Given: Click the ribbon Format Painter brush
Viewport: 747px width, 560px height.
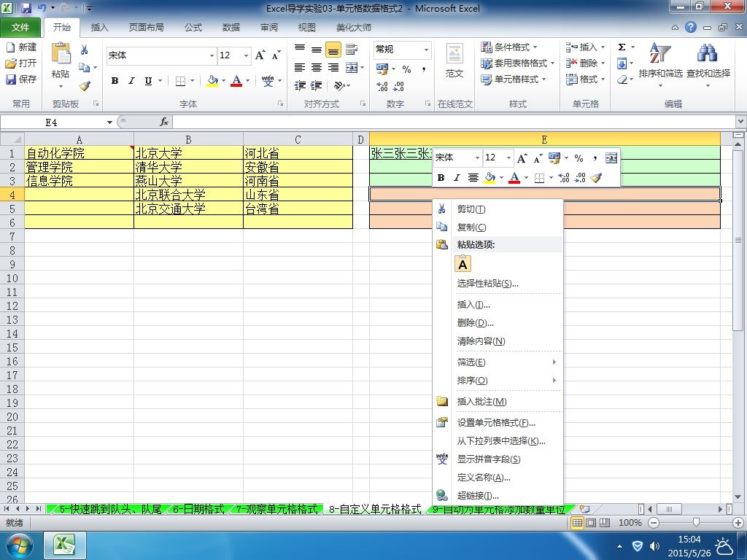Looking at the screenshot, I should coord(85,86).
